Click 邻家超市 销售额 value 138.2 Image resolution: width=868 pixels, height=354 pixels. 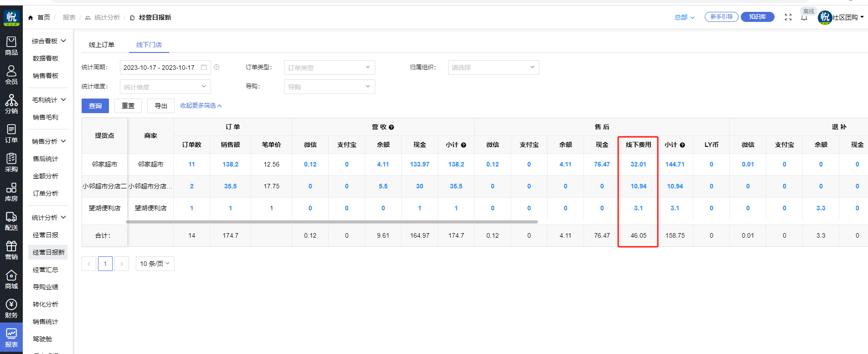230,164
